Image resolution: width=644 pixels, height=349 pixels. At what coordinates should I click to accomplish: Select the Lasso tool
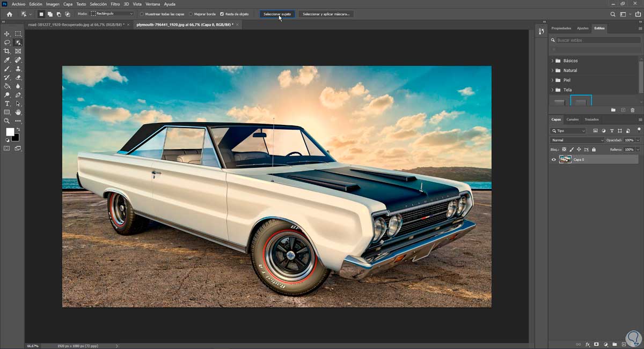pyautogui.click(x=7, y=42)
